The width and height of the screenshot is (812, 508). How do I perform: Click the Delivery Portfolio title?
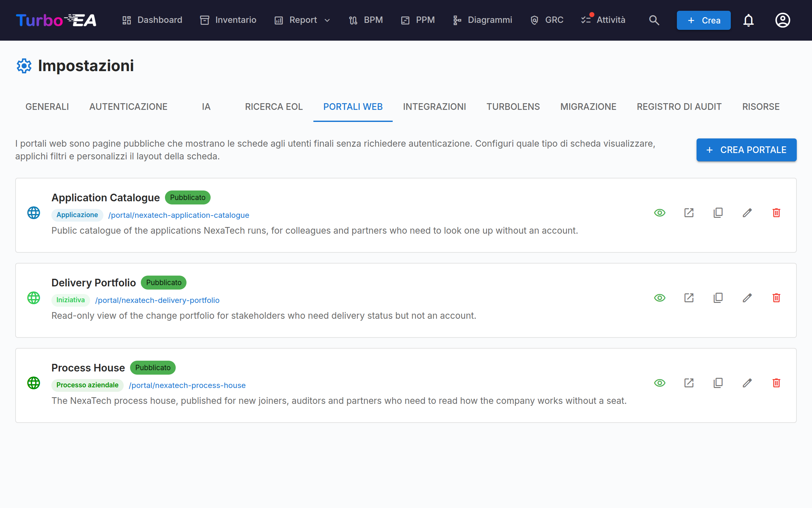94,283
